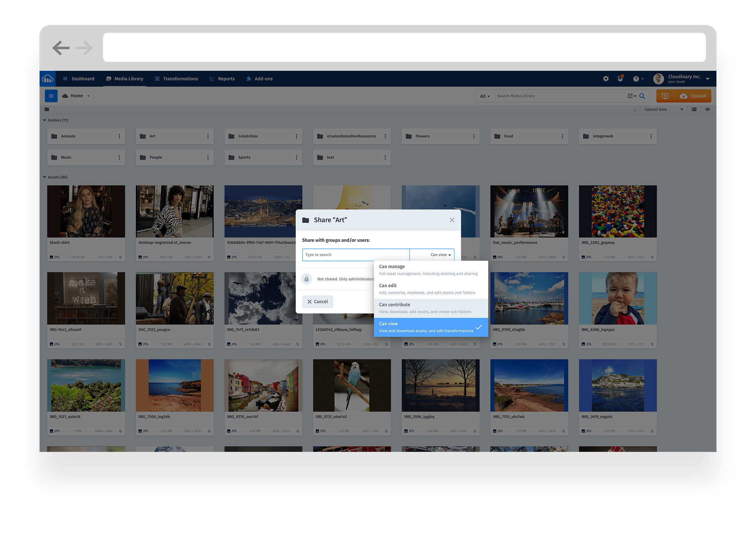
Task: Click browser forward arrow
Action: pos(84,48)
